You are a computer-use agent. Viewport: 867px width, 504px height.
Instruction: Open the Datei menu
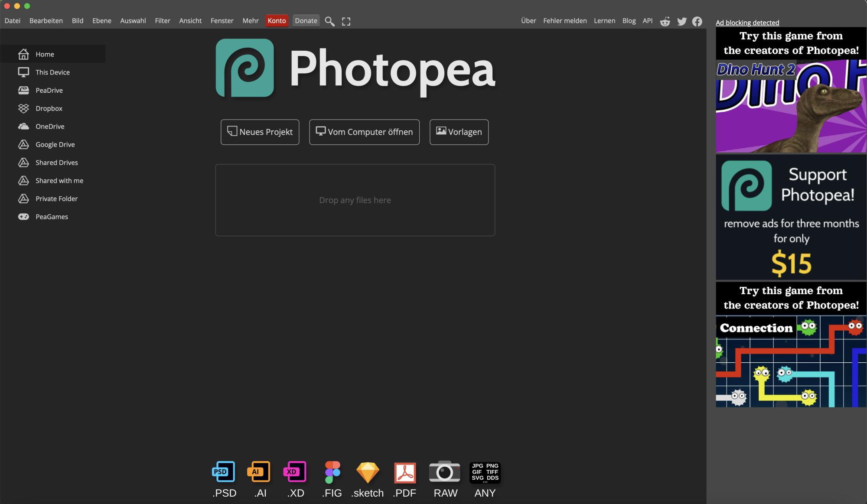[x=13, y=20]
